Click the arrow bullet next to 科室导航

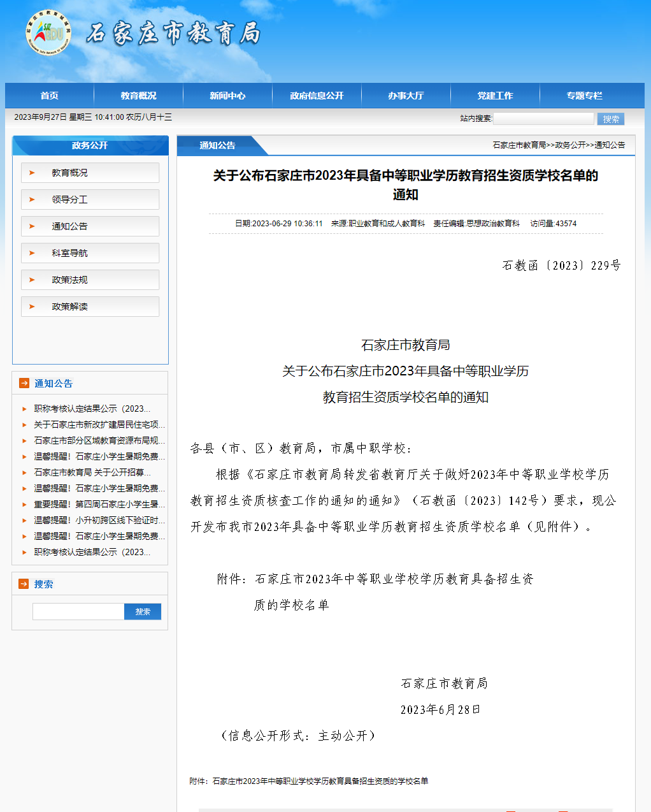point(32,253)
